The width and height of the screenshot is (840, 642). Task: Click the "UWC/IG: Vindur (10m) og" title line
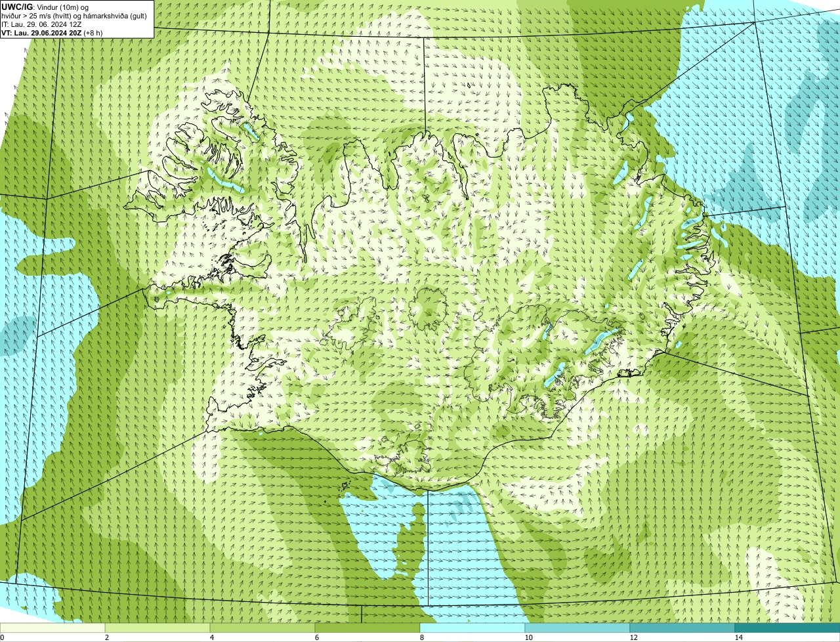tap(45, 7)
